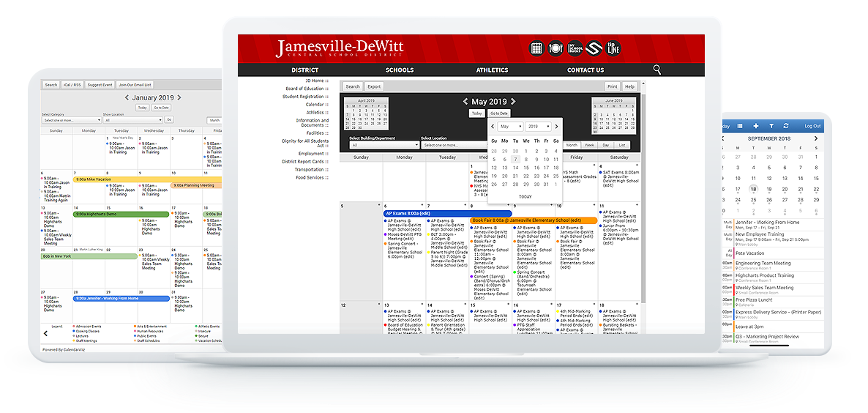Switch to the List view toggle
The height and width of the screenshot is (413, 868).
pyautogui.click(x=621, y=145)
